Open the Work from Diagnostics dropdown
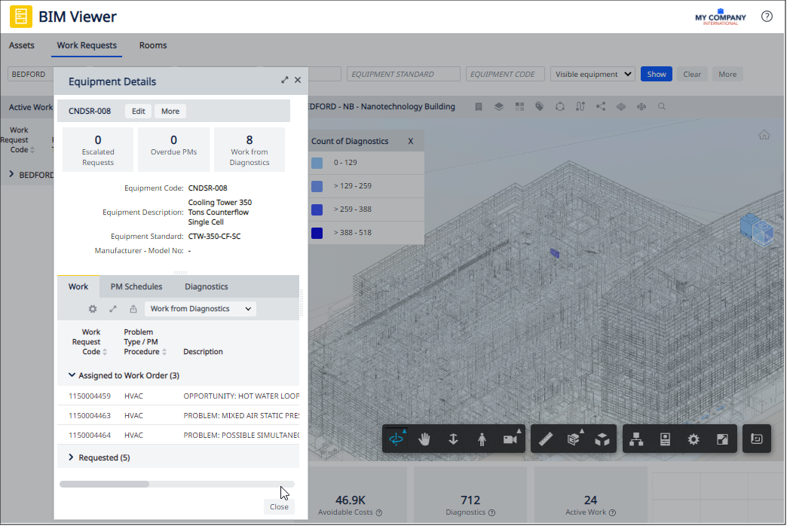Image resolution: width=793 pixels, height=532 pixels. point(201,310)
